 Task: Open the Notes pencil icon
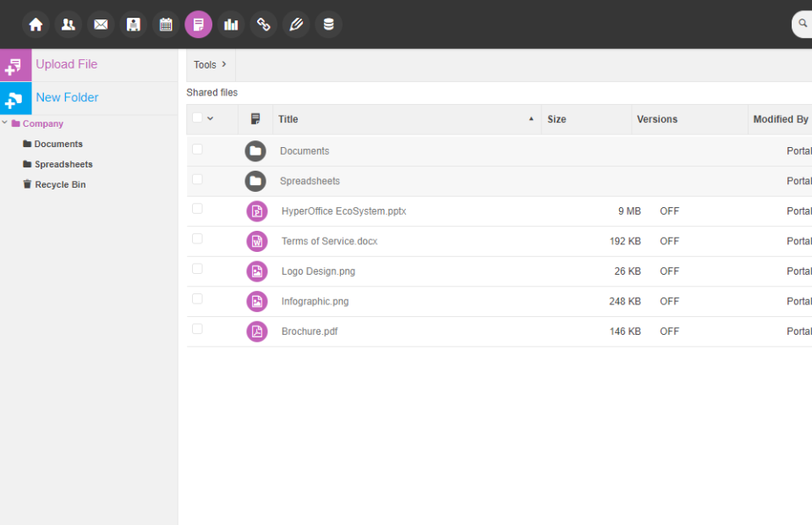(296, 24)
